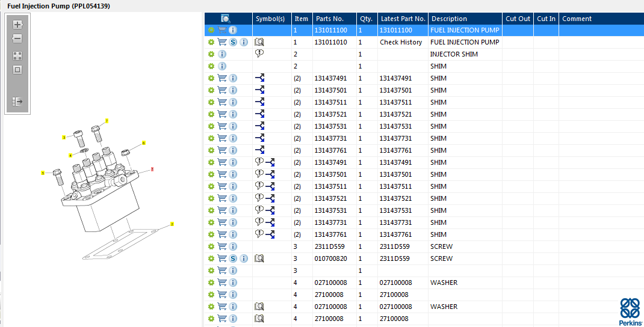Select the INJECTOR SHIM description
The image size is (644, 327).
(x=454, y=54)
